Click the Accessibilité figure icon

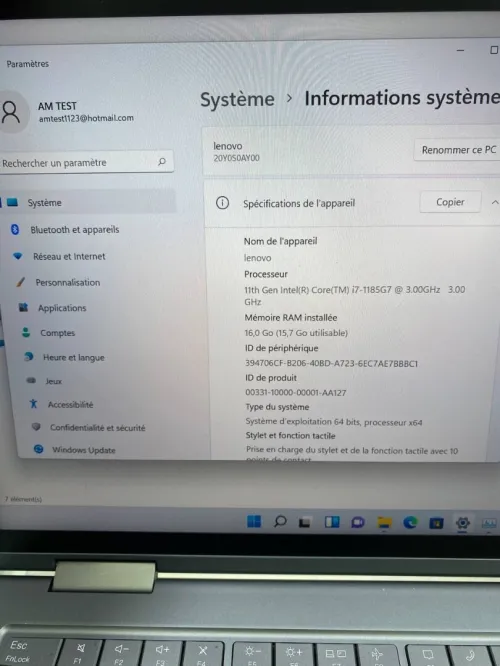34,404
